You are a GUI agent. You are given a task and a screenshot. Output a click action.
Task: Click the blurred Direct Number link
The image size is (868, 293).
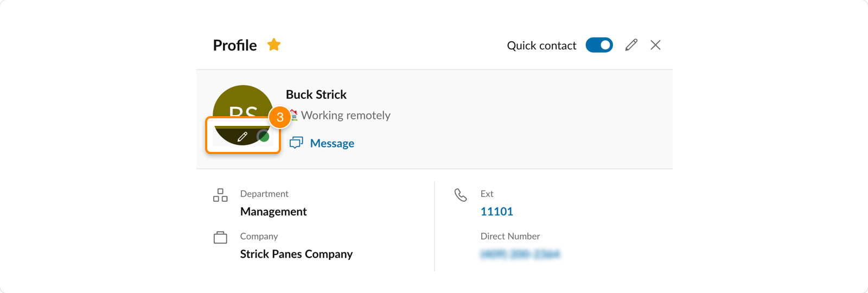(520, 254)
